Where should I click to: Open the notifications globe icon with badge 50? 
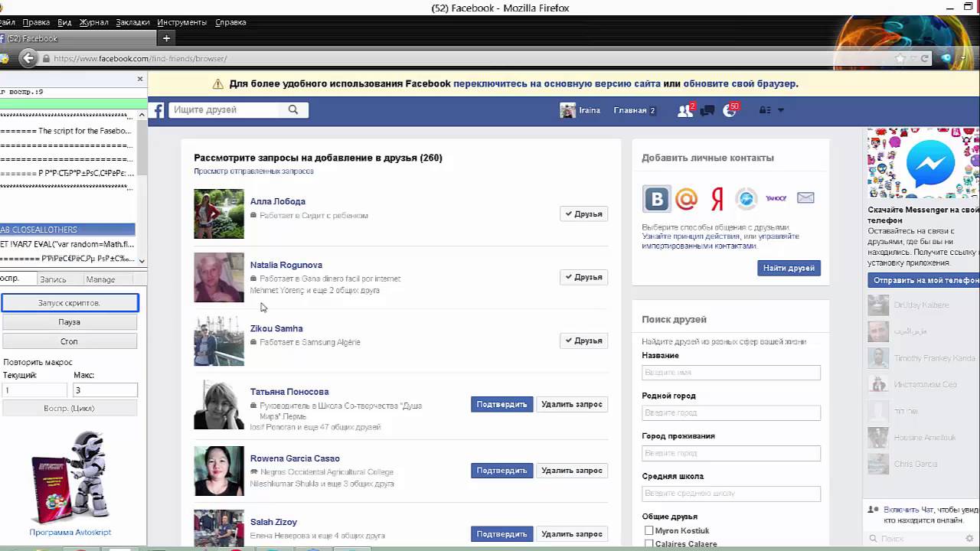[x=730, y=110]
